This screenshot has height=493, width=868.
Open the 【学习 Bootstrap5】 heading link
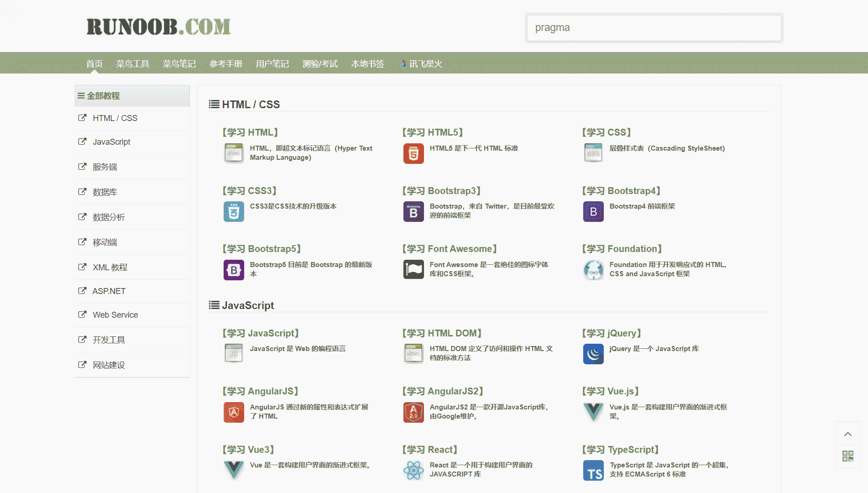coord(261,249)
